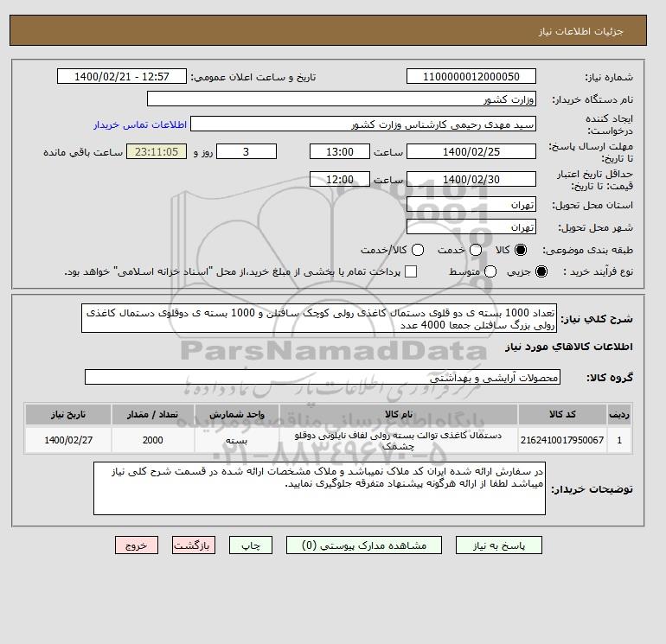Click the چاپ print button
Image resolution: width=666 pixels, height=644 pixels.
point(251,545)
